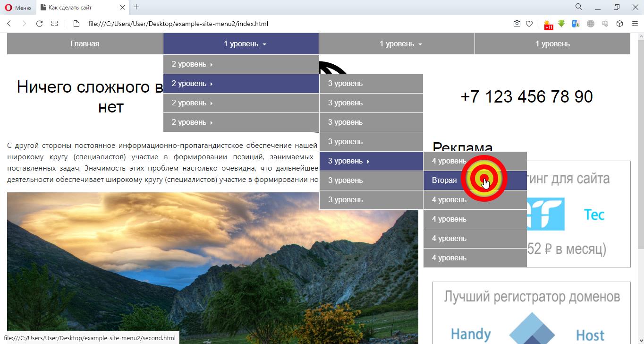Image resolution: width=644 pixels, height=344 pixels.
Task: Open the Easy Setup sliders icon
Action: coord(635,24)
